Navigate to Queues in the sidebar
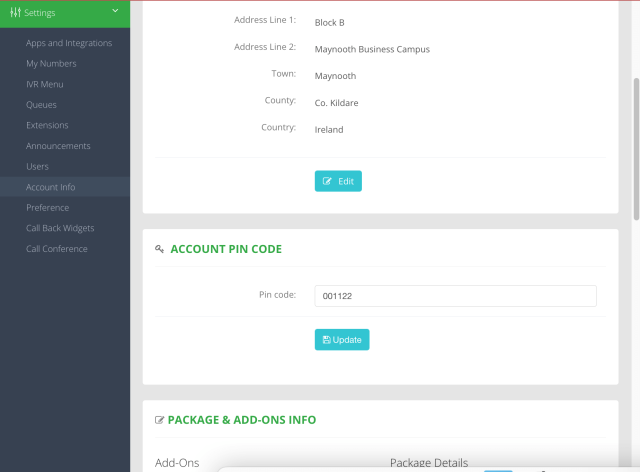 [41, 105]
